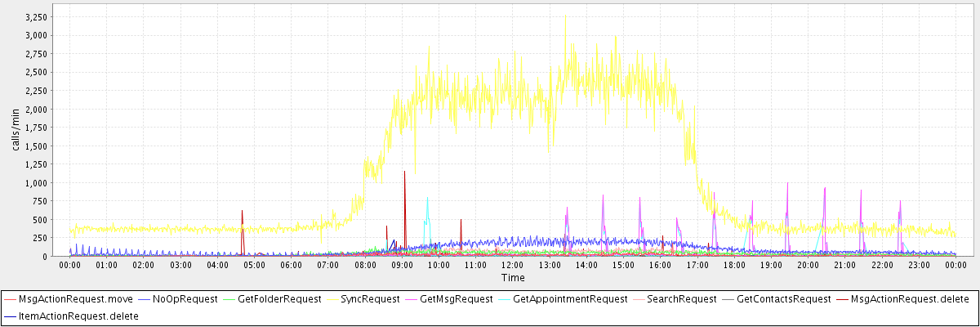Click the 3,250 value on the y-axis
980x327 pixels.
click(38, 16)
